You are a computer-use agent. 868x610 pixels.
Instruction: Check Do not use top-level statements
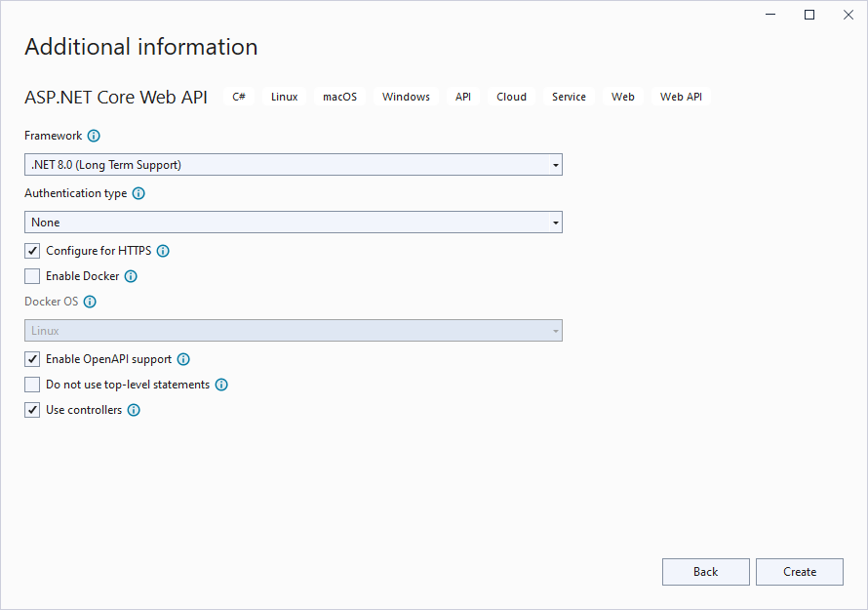(32, 385)
